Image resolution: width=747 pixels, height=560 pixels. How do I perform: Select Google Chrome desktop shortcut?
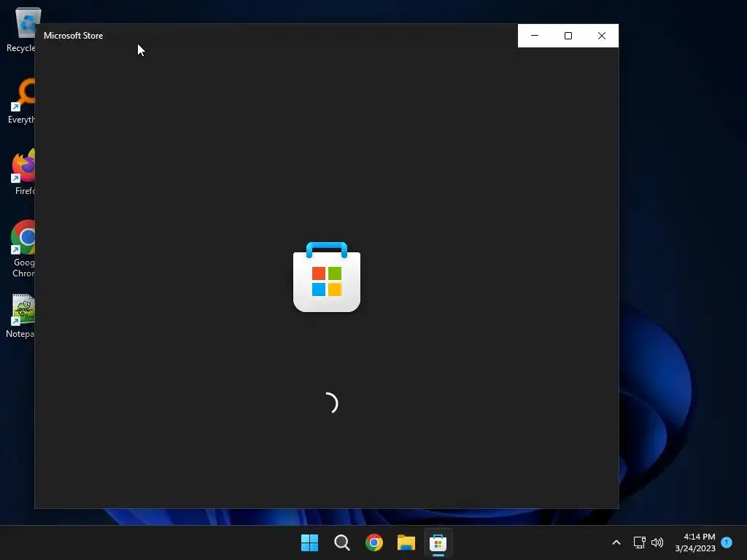pos(23,249)
